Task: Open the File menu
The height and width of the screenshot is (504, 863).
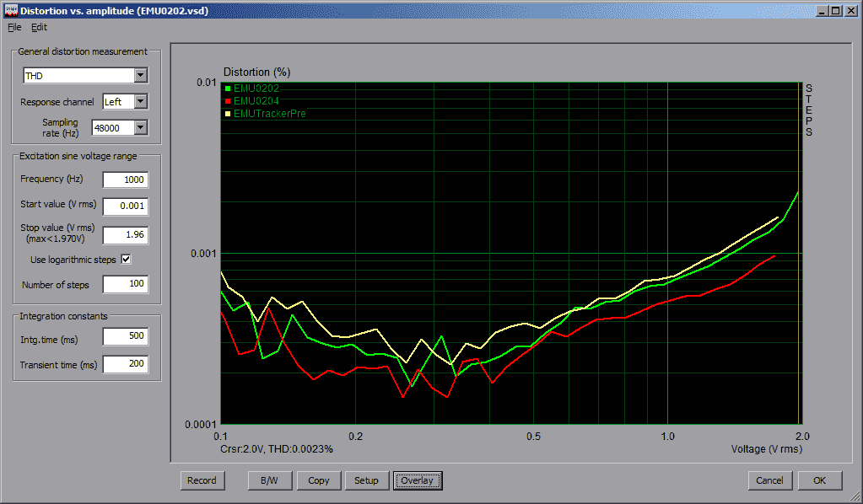Action: 13,27
